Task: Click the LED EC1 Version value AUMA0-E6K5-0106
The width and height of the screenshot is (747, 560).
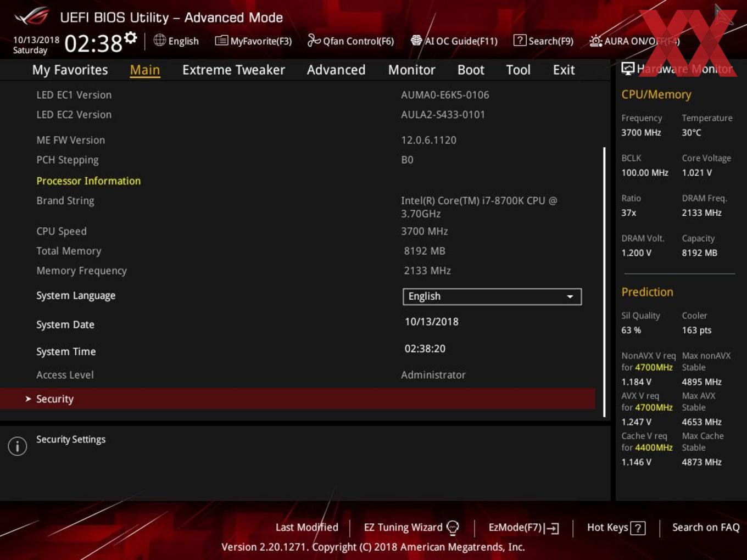Action: pos(445,95)
